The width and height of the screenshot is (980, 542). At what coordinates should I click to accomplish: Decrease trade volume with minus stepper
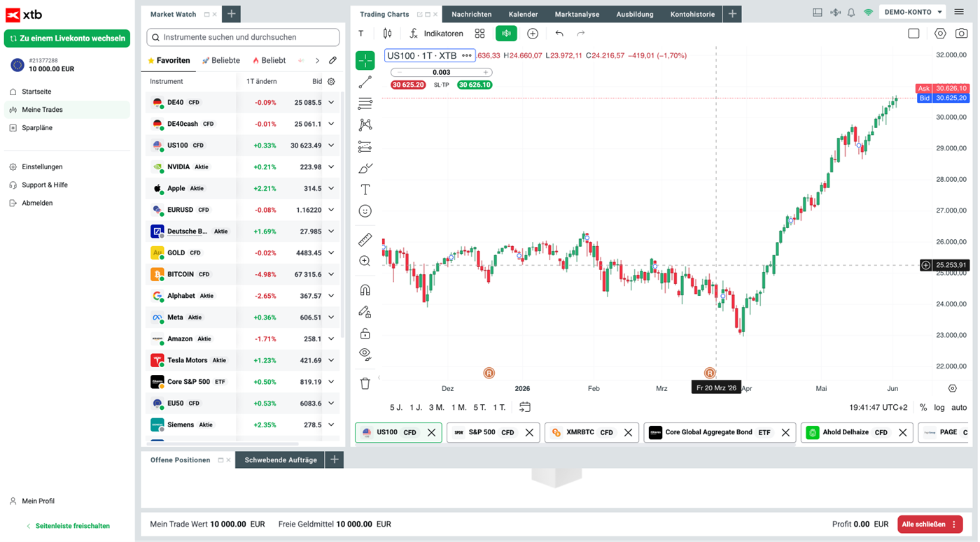click(x=400, y=72)
